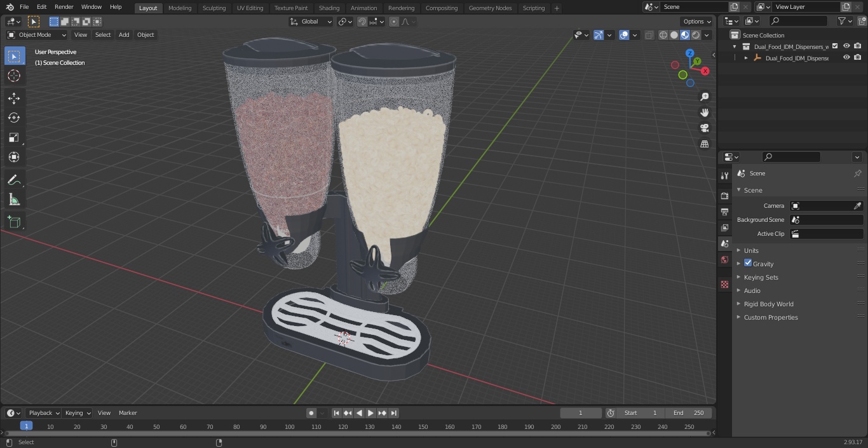Viewport: 868px width, 448px height.
Task: Toggle viewport gizmos
Action: (x=599, y=35)
